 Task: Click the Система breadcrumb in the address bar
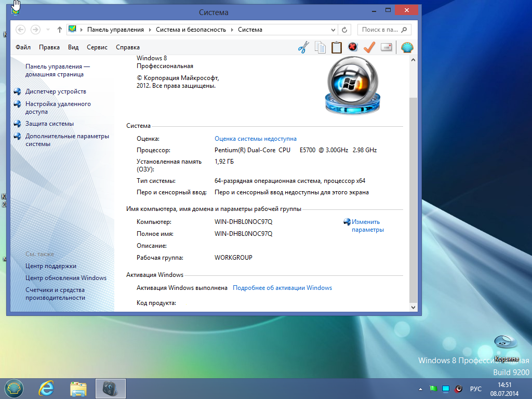[x=250, y=30]
